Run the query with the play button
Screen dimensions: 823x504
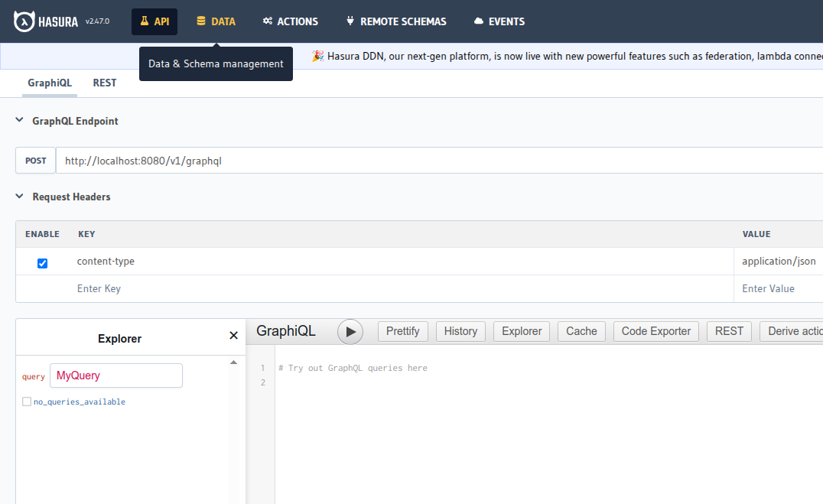(x=350, y=332)
